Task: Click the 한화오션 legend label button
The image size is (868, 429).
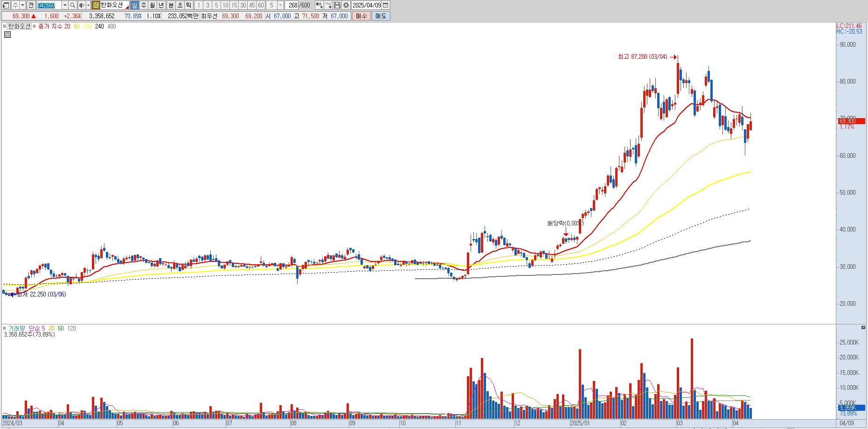Action: (20, 26)
